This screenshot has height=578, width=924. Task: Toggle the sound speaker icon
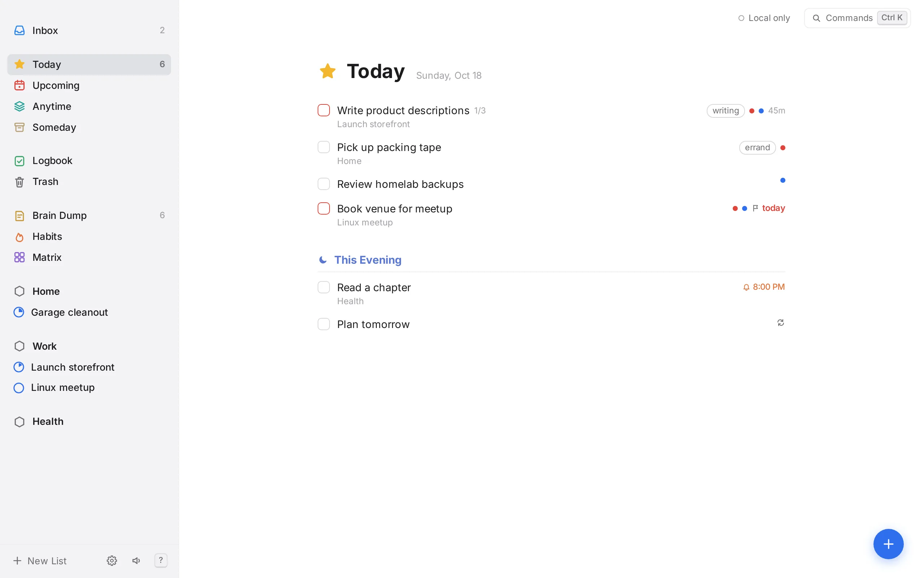tap(136, 560)
